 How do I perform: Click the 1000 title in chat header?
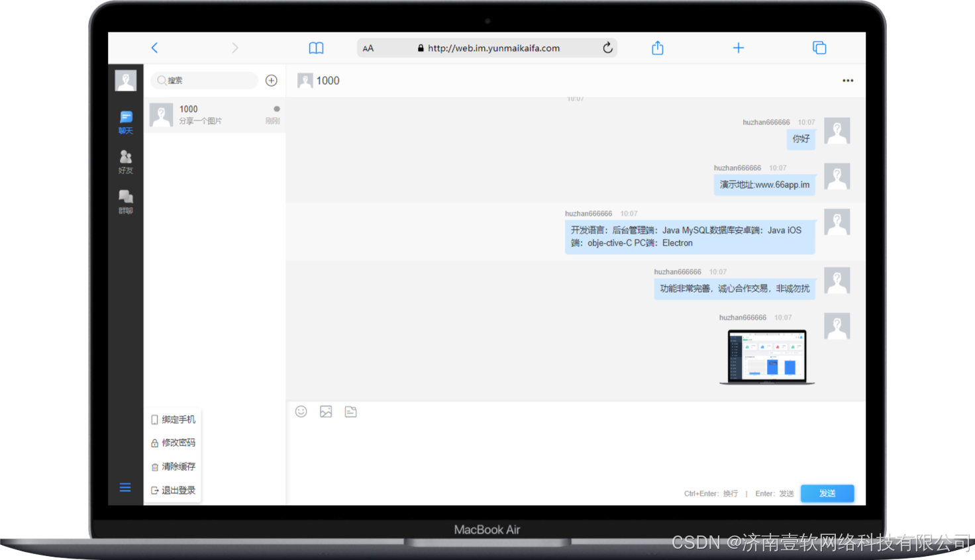pyautogui.click(x=328, y=81)
